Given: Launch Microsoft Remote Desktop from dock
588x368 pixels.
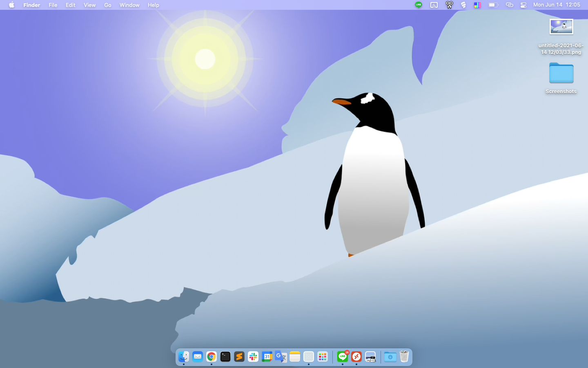Looking at the screenshot, I should tap(356, 357).
